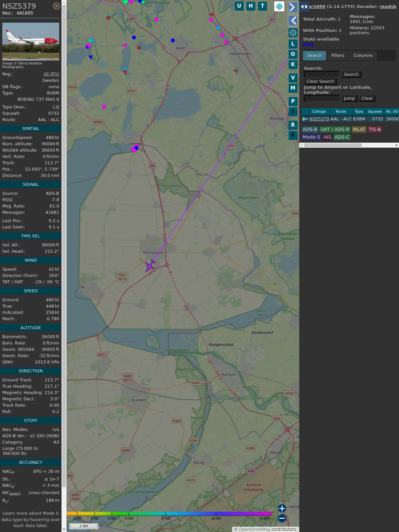Open the map layer switcher

click(279, 6)
